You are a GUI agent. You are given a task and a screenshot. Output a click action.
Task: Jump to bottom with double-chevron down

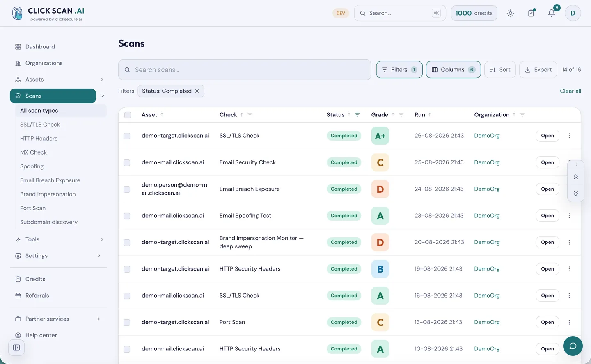pyautogui.click(x=576, y=193)
